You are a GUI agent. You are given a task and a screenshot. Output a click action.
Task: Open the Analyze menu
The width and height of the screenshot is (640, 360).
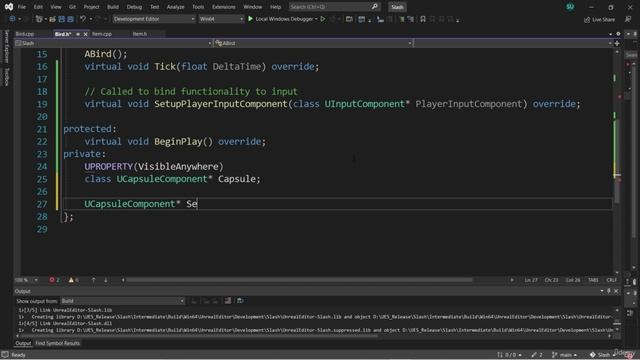[x=176, y=7]
